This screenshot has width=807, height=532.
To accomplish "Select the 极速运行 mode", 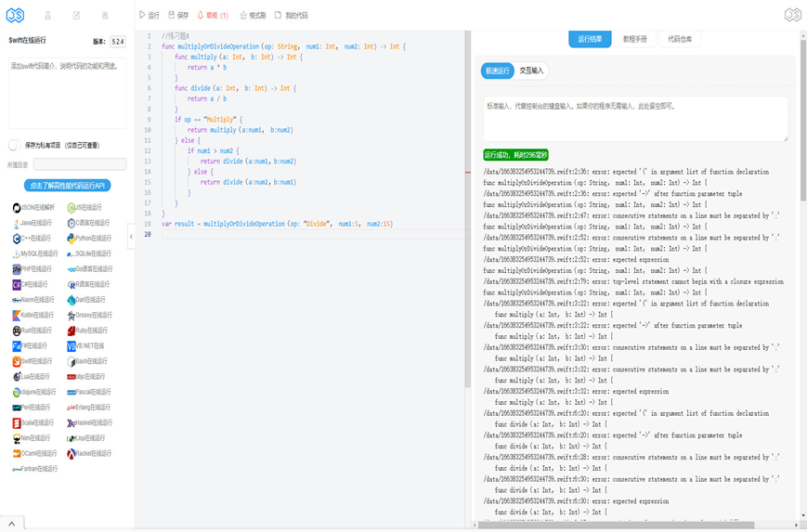I will pyautogui.click(x=497, y=71).
